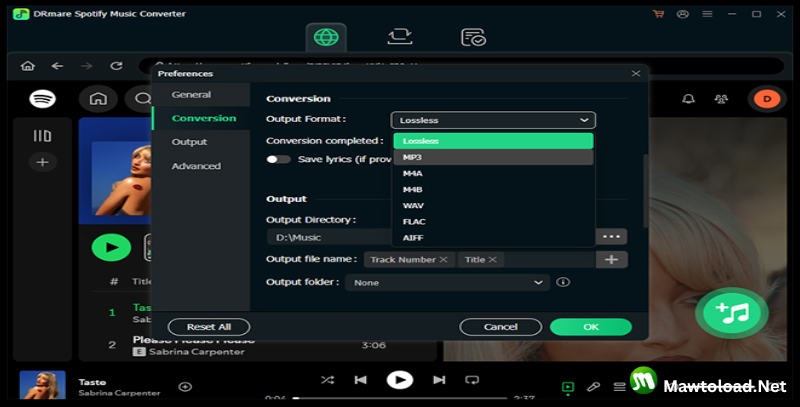Screen dimensions: 800x407
Task: Open the queue icon in player bar
Action: (x=619, y=387)
